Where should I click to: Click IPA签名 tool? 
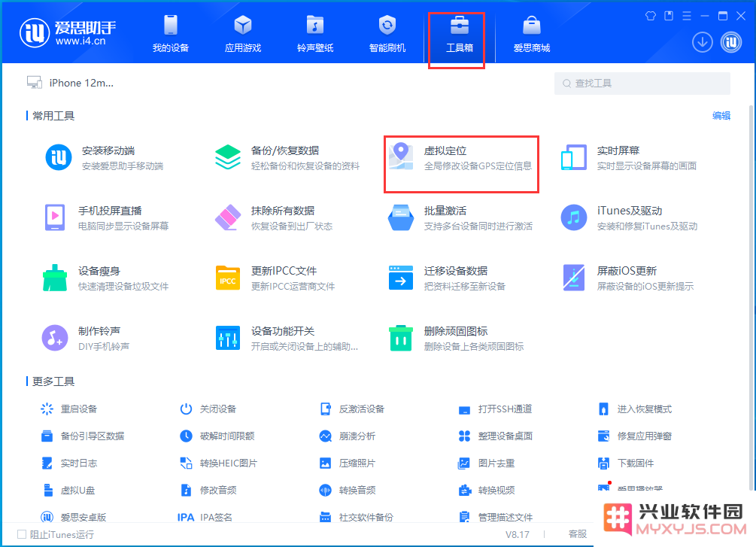[x=205, y=517]
